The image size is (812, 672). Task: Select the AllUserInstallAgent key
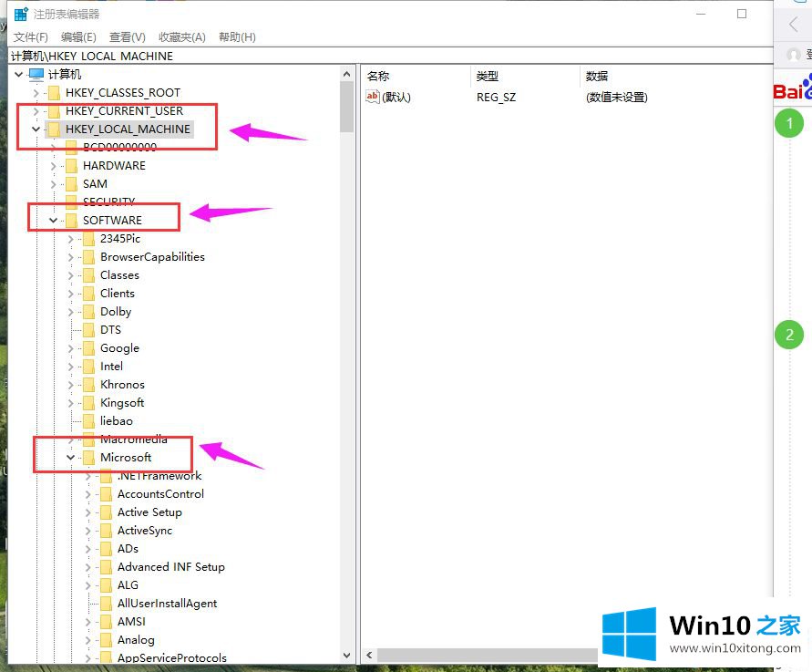(x=168, y=604)
